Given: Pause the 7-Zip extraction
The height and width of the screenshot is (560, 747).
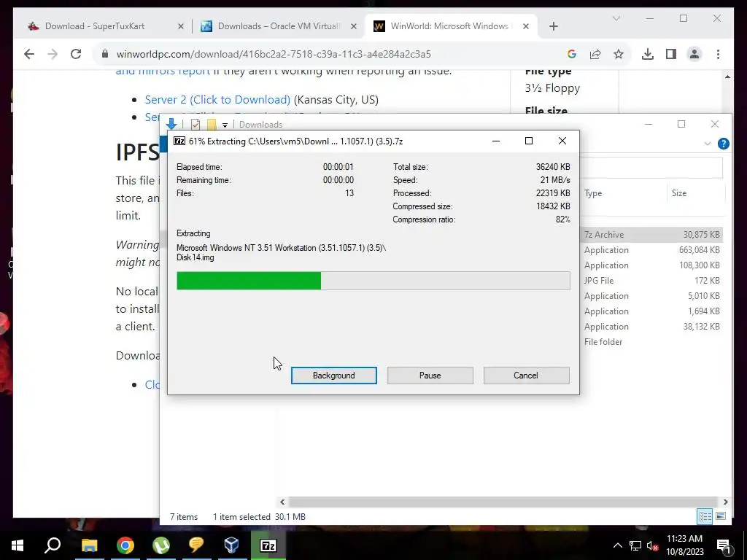Looking at the screenshot, I should pyautogui.click(x=430, y=376).
